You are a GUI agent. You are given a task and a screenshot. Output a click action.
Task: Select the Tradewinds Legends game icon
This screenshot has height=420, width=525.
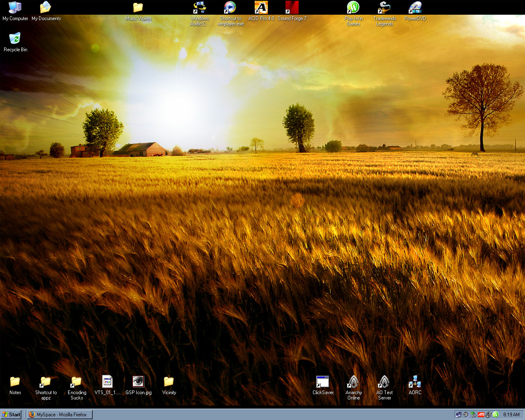click(384, 8)
